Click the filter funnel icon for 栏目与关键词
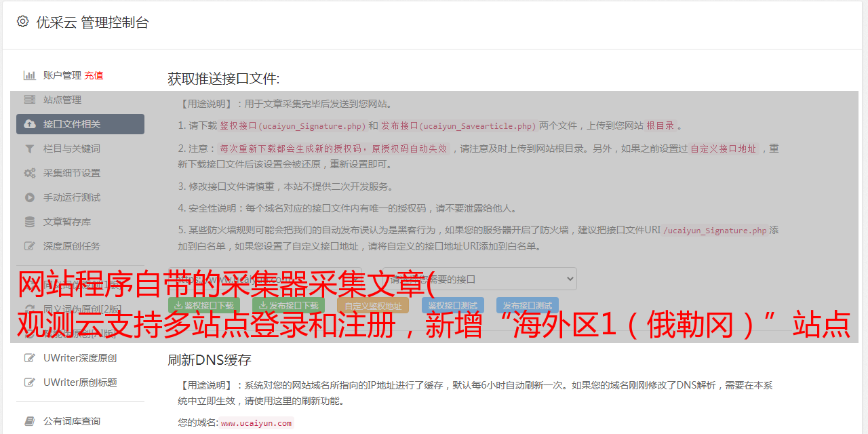868x434 pixels. coord(30,149)
